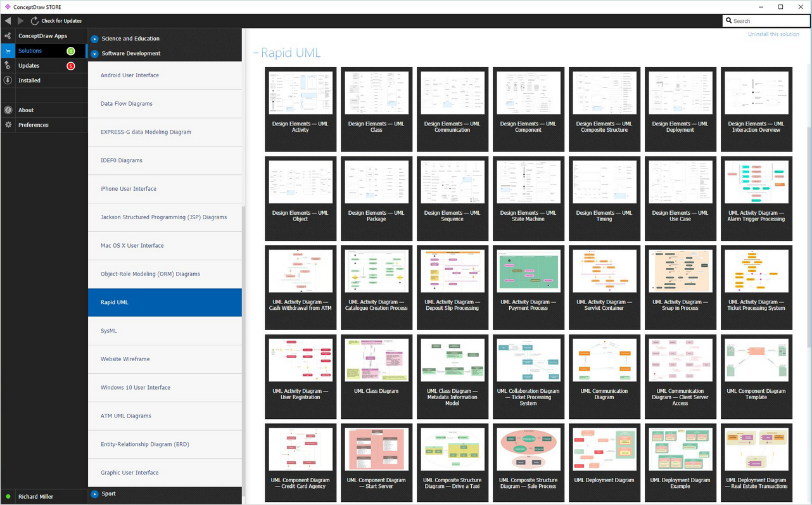The height and width of the screenshot is (505, 812).
Task: Select iPhone User Interface solution
Action: tap(165, 189)
